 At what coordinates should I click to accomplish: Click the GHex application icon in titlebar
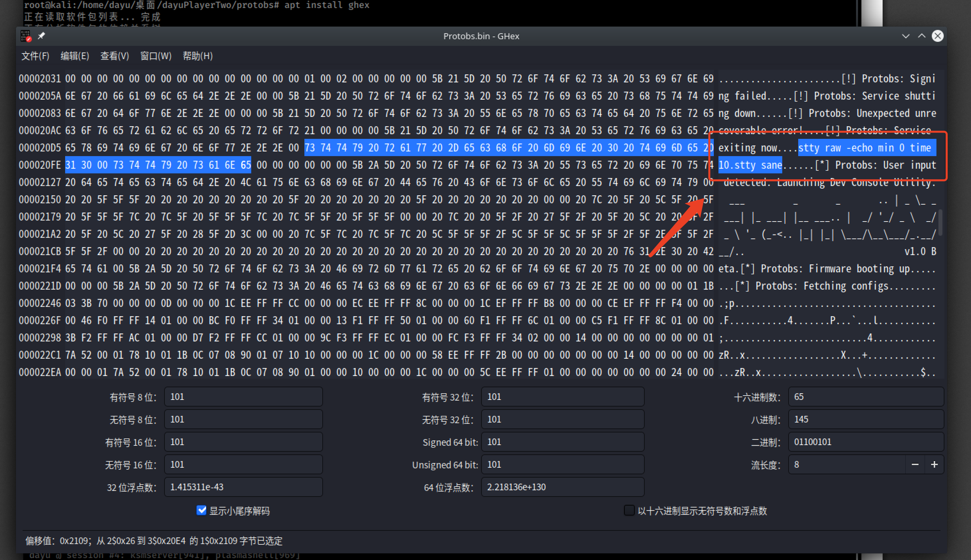[x=26, y=36]
